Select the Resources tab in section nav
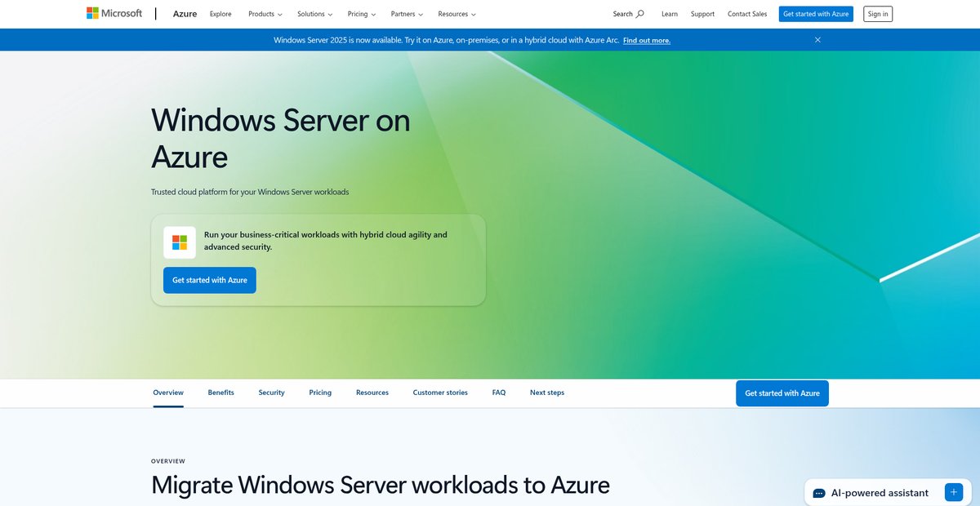 [372, 393]
